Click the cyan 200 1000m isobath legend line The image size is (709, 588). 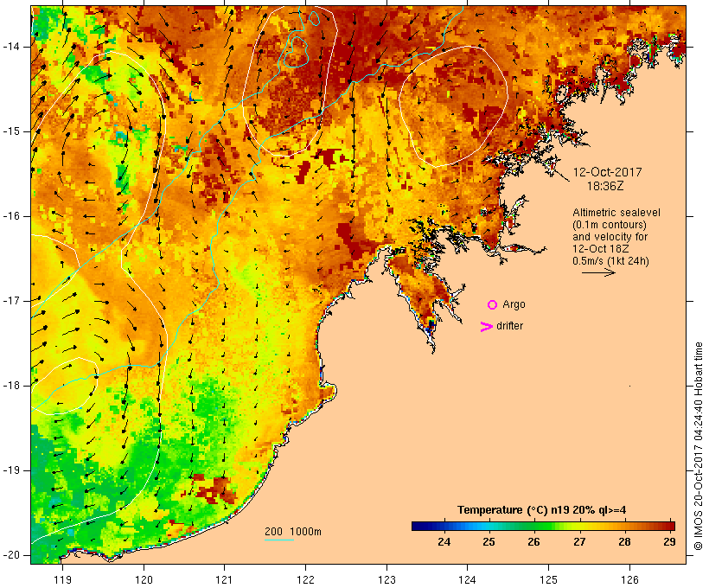pyautogui.click(x=279, y=540)
